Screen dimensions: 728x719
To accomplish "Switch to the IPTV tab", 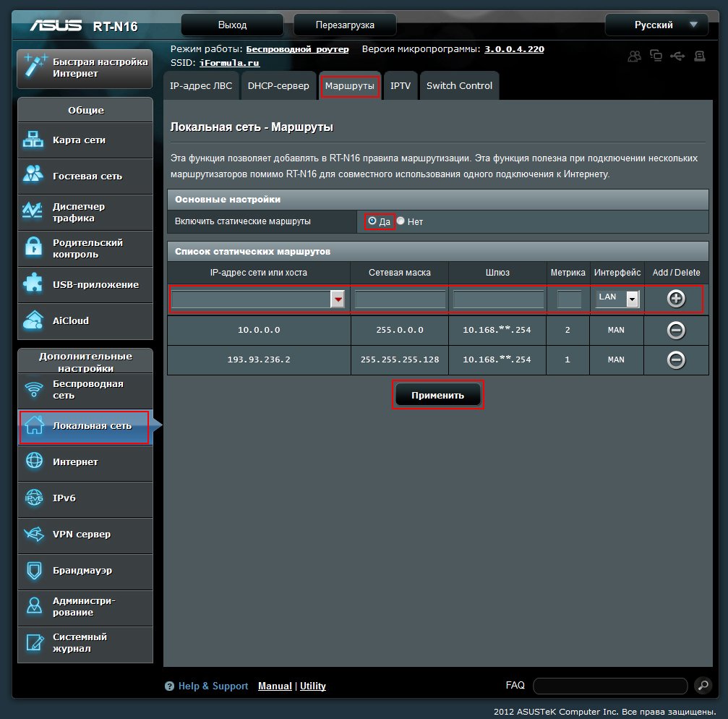I will (x=401, y=86).
